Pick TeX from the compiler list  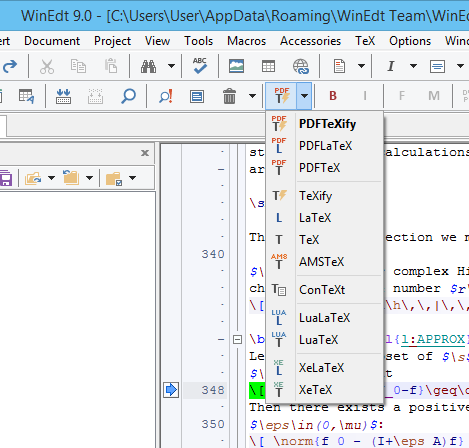pos(324,240)
